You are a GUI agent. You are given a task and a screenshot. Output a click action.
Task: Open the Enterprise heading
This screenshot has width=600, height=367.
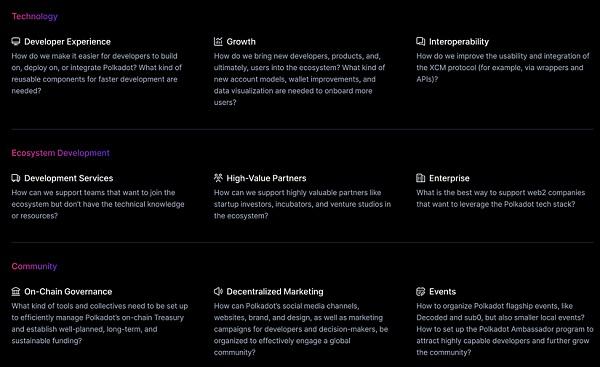[x=449, y=178]
